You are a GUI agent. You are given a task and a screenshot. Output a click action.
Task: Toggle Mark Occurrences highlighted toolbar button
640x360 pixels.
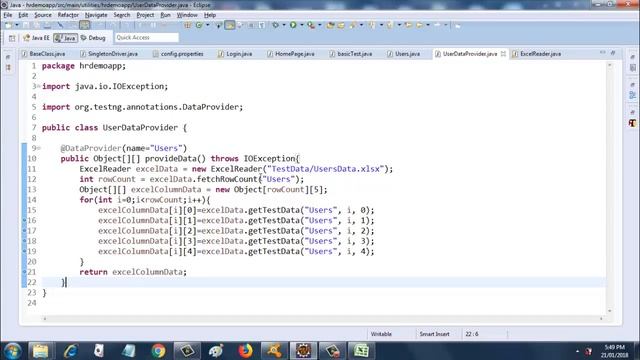coord(230,25)
